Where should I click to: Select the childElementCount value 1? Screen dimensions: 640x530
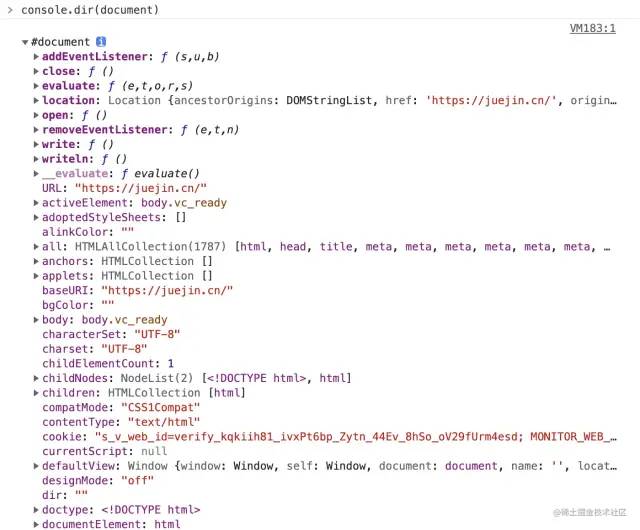pos(171,363)
